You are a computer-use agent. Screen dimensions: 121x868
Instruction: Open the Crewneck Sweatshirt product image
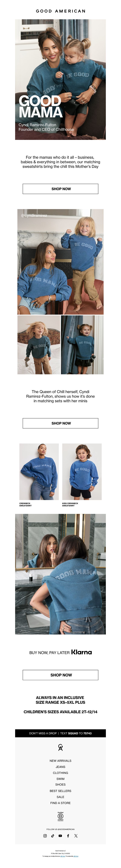click(39, 471)
